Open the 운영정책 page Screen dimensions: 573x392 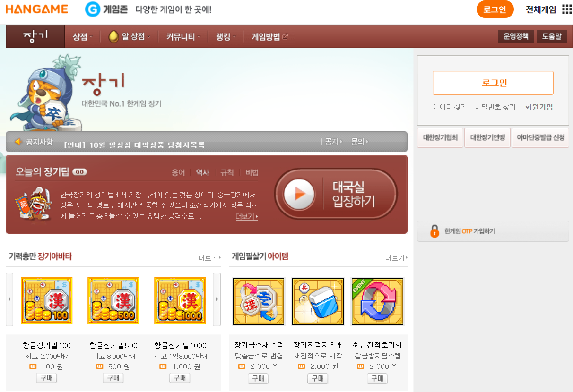point(516,36)
